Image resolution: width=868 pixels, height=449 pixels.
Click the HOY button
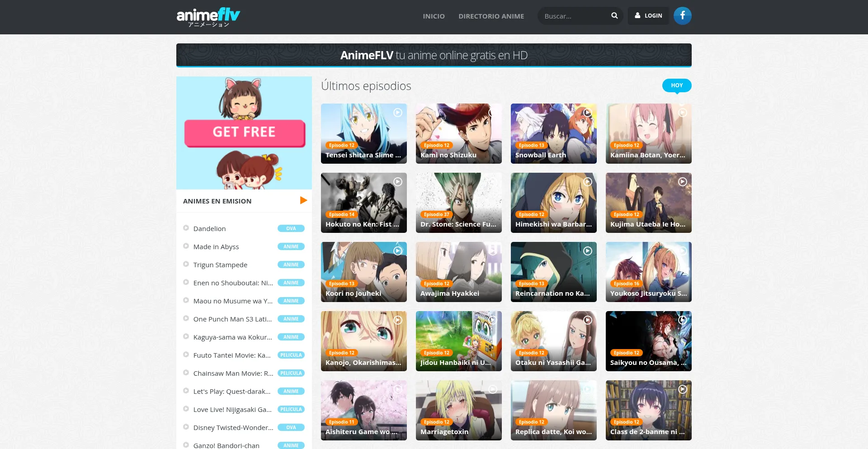[677, 85]
